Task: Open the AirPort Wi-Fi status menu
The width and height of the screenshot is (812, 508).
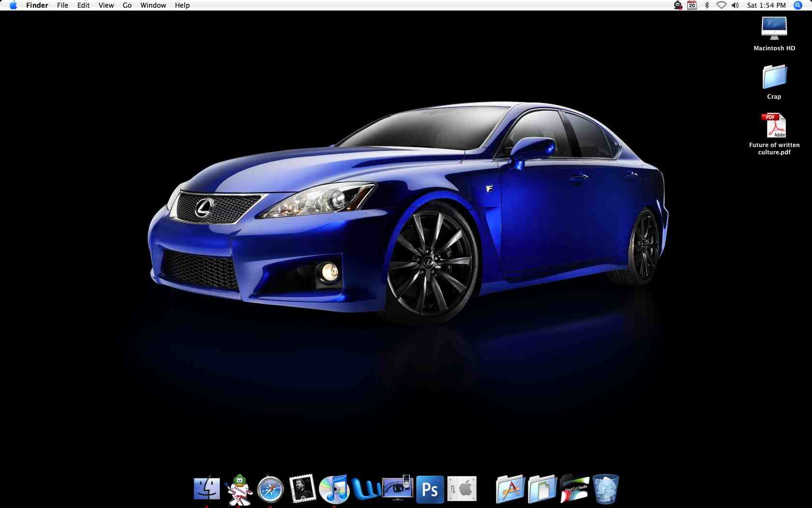Action: tap(721, 5)
